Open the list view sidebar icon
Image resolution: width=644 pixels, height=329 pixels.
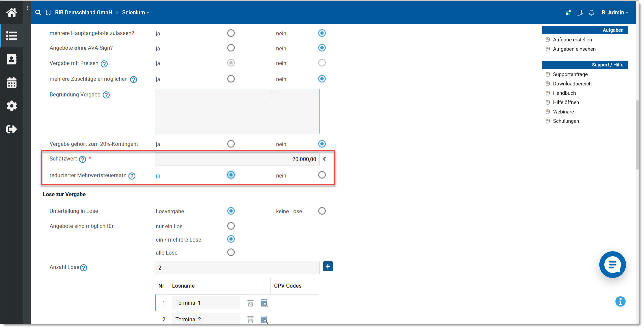tap(12, 36)
